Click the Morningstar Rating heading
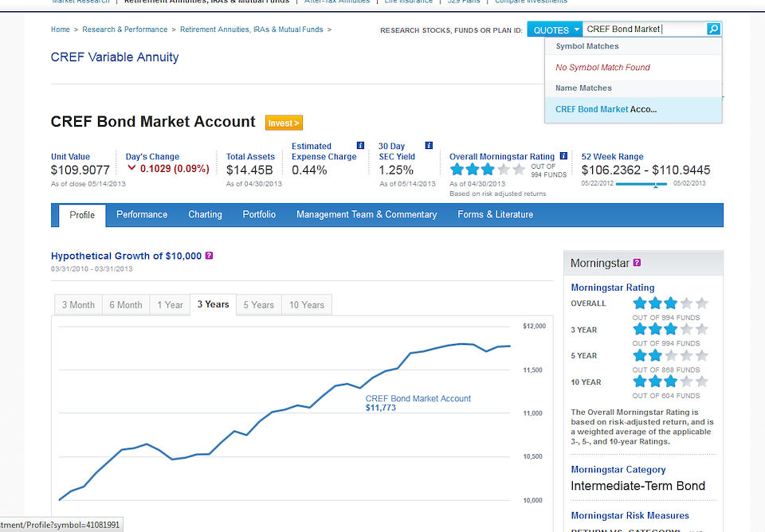 (x=612, y=288)
